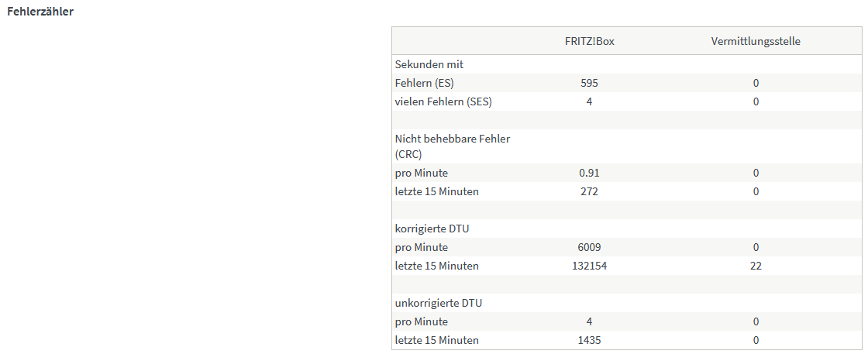Click the Nicht behebbare Fehler (CRC) label
This screenshot has width=868, height=354.
point(453,147)
